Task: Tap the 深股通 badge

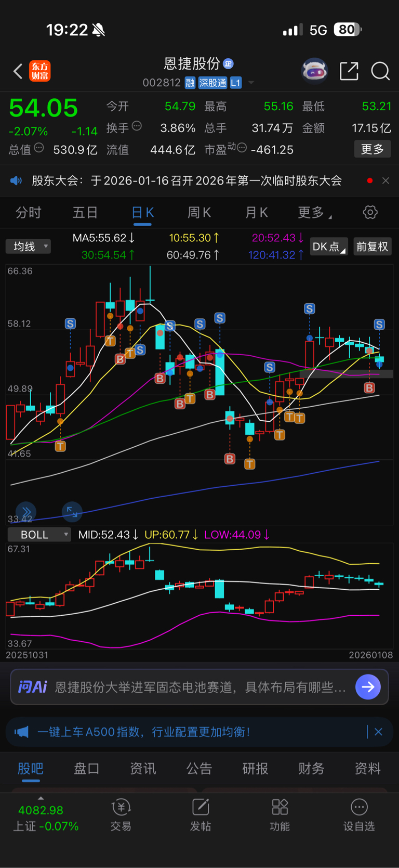Action: (213, 83)
